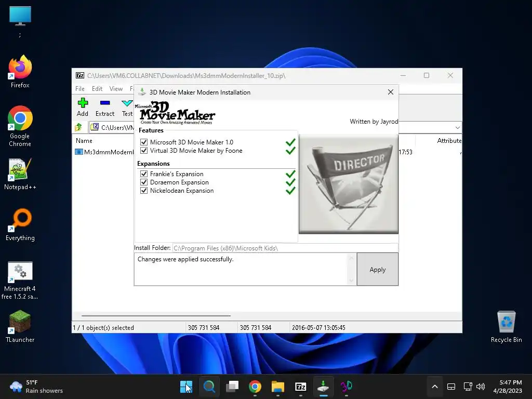Click the 7-Zip address path field

click(112, 128)
